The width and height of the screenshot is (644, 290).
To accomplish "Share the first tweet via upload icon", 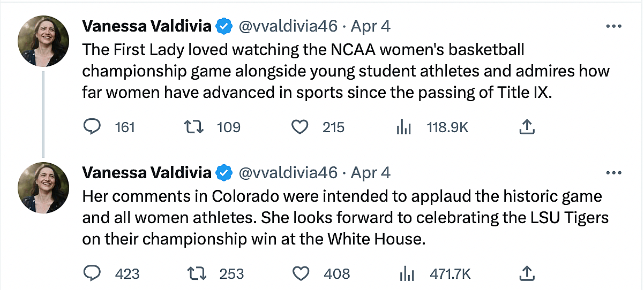I will [x=527, y=127].
